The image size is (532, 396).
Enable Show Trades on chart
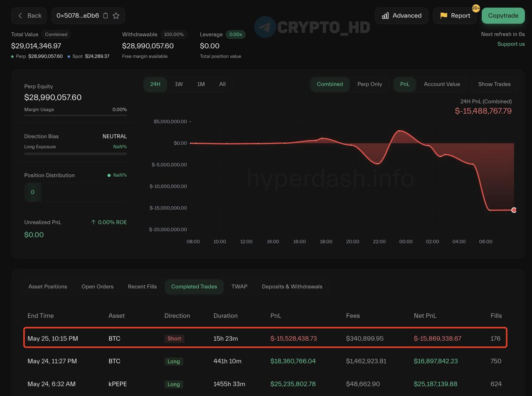(494, 84)
